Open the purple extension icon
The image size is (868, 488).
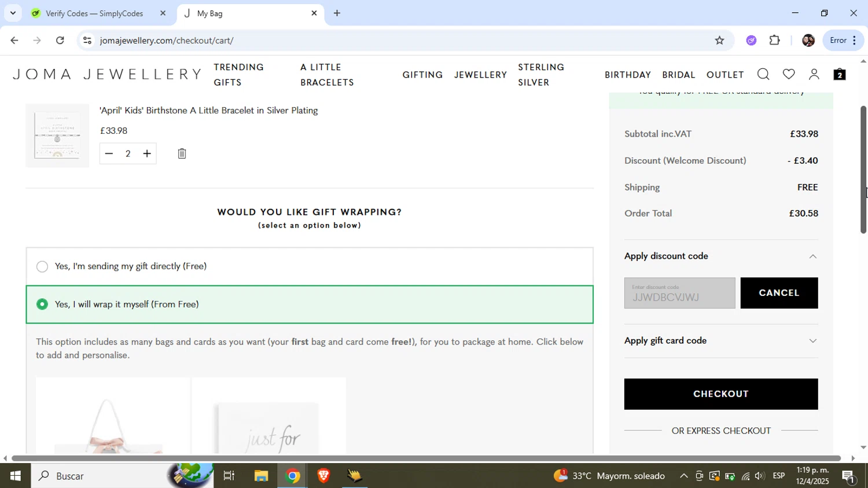click(751, 41)
